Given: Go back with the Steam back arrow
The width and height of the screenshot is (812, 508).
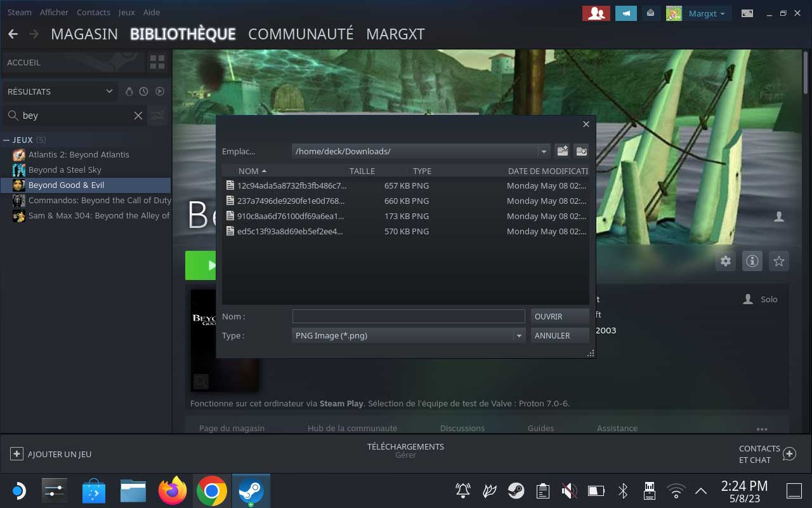Looking at the screenshot, I should [13, 34].
